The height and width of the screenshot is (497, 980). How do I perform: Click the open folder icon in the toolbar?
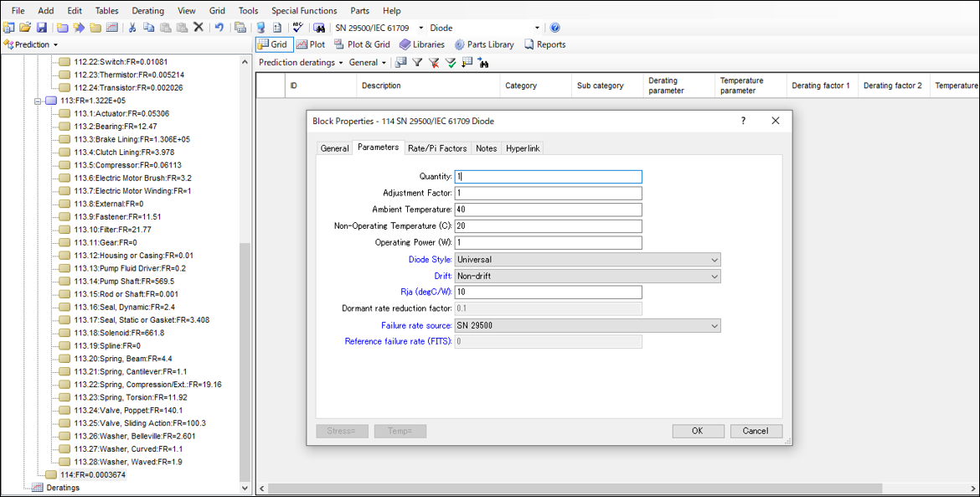25,28
